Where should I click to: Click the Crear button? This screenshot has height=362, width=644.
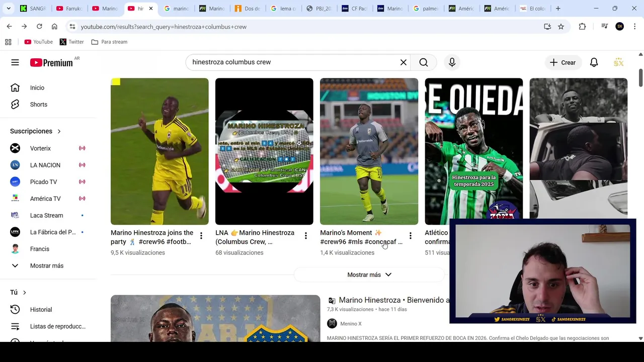pyautogui.click(x=562, y=62)
